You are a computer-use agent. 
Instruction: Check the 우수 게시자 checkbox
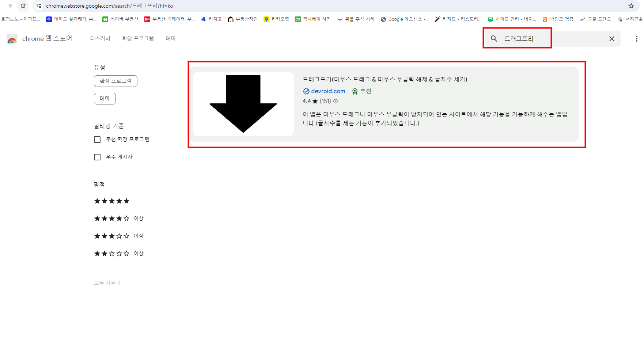point(97,157)
